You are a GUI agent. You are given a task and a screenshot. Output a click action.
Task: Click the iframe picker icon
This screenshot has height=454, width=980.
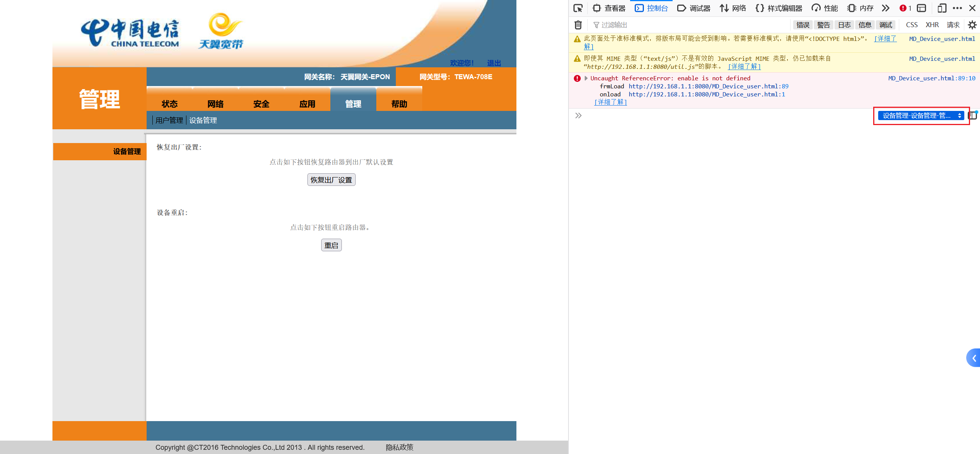921,8
